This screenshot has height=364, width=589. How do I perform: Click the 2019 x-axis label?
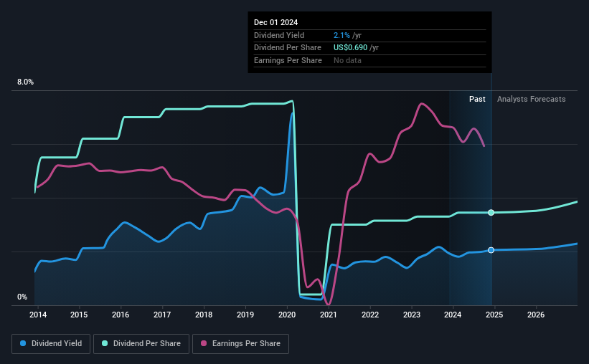pyautogui.click(x=245, y=315)
